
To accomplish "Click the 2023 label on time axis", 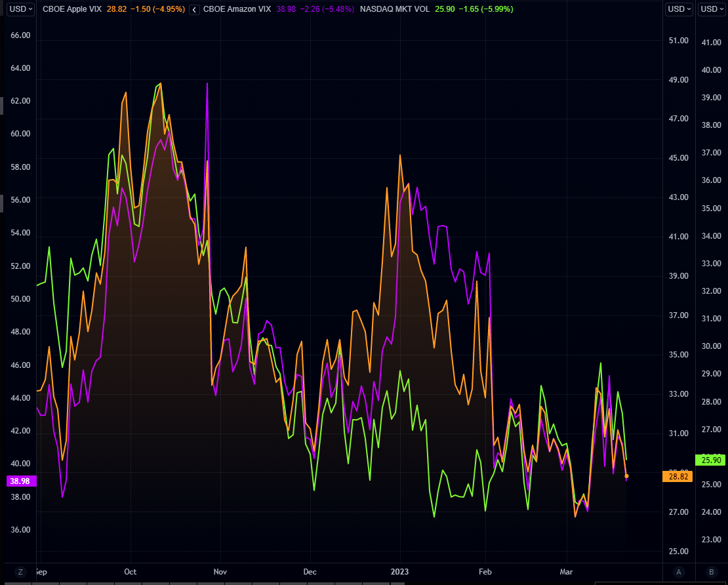I will pyautogui.click(x=400, y=571).
